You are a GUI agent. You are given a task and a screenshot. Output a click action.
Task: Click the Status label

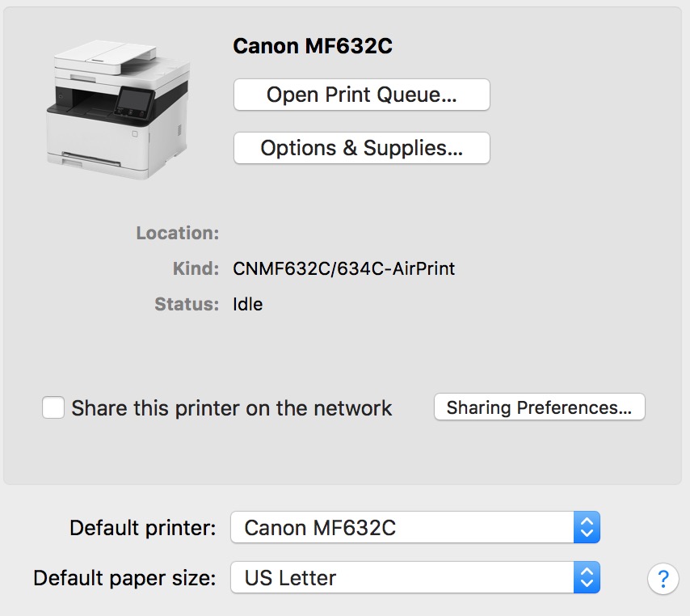point(187,304)
